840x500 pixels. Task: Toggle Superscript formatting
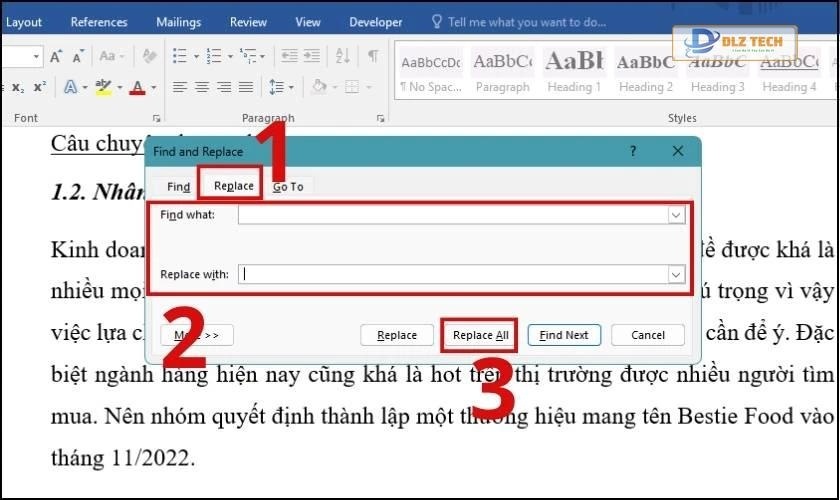(x=39, y=88)
